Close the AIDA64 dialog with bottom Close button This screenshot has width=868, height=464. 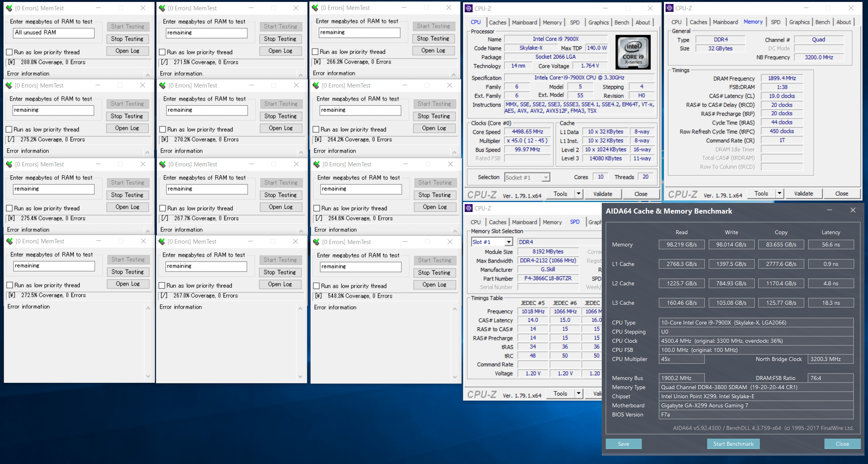pos(842,444)
